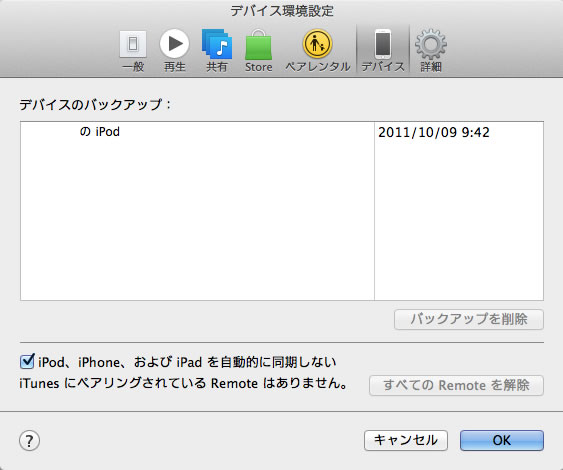Select the デバイス (Devices) preferences pane

coord(383,51)
